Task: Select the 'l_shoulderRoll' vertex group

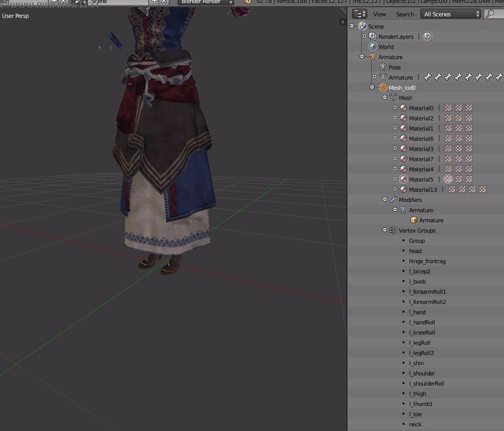Action: 426,384
